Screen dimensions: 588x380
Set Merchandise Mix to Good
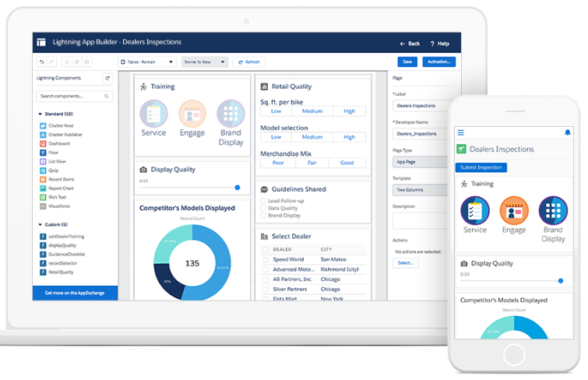347,164
